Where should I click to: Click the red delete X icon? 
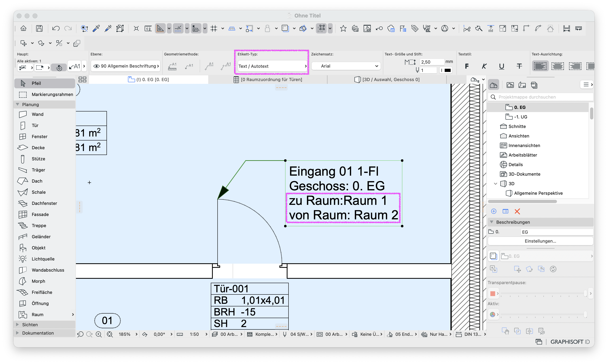tap(517, 211)
